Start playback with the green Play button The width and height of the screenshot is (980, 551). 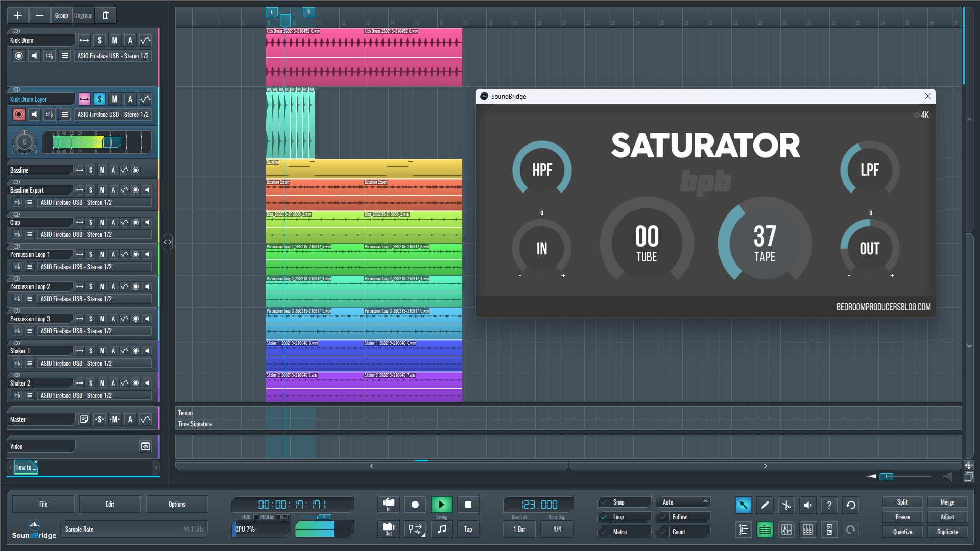click(441, 505)
